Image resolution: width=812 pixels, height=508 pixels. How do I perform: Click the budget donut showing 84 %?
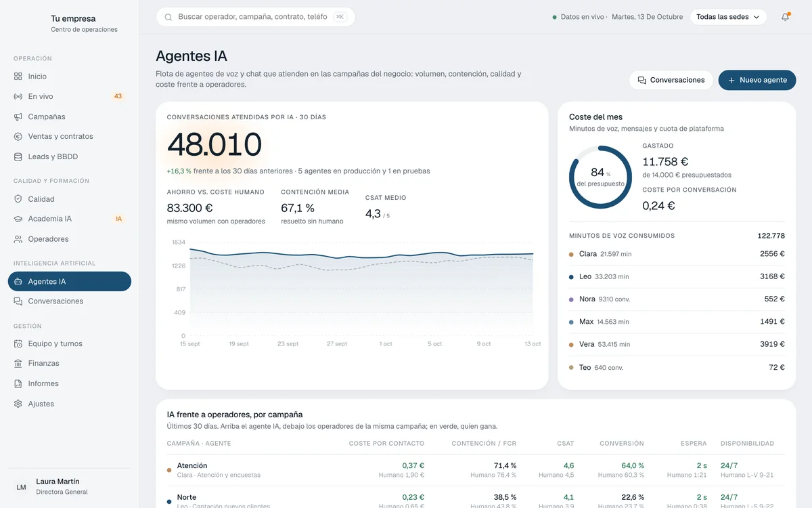(x=600, y=177)
